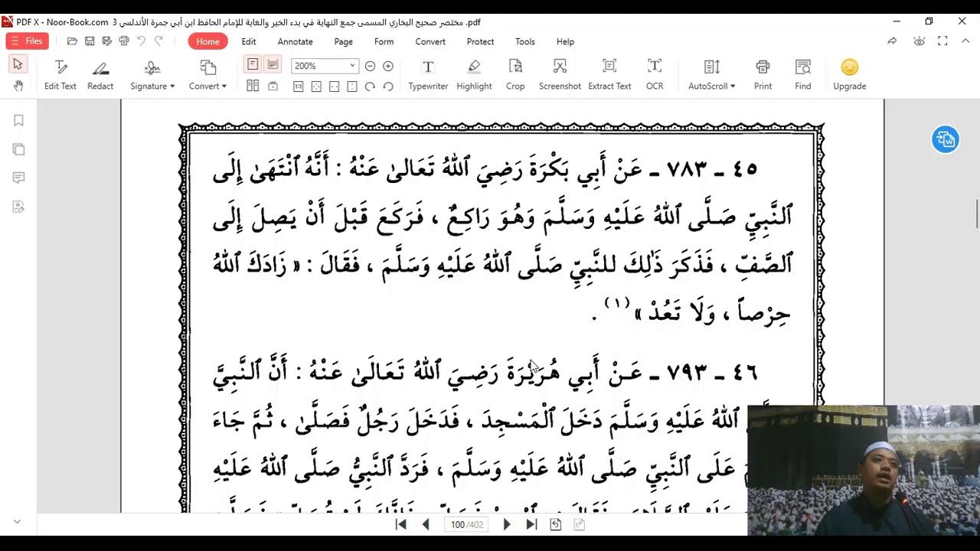Open the Protect tab
980x551 pixels.
click(x=480, y=41)
